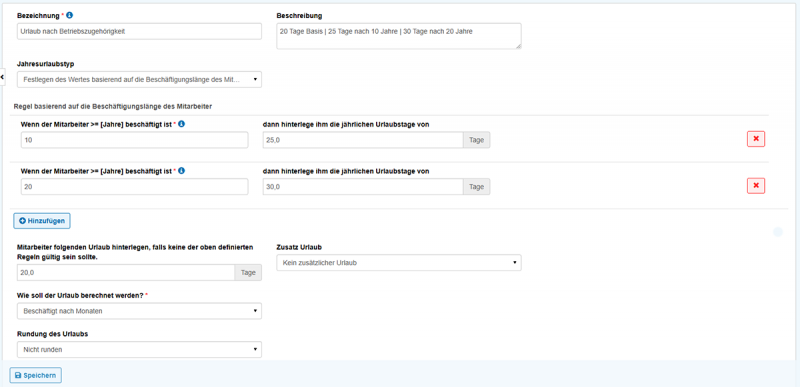
Task: Edit default vacation field showing 20,0
Action: coord(126,273)
